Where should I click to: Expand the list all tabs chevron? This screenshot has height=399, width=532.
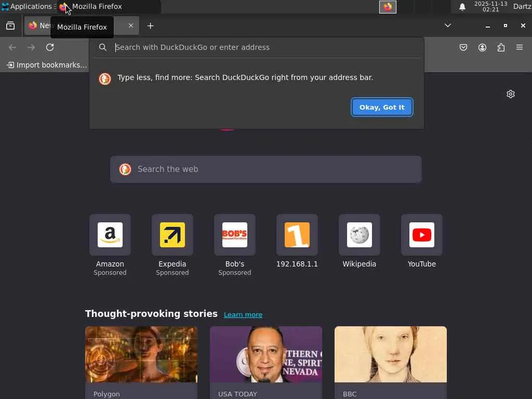point(448,25)
